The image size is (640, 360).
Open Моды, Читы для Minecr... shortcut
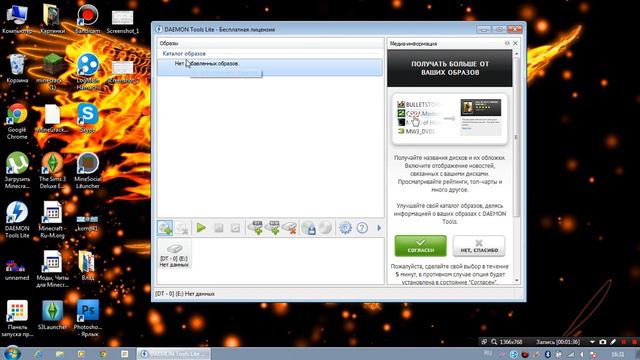52,269
